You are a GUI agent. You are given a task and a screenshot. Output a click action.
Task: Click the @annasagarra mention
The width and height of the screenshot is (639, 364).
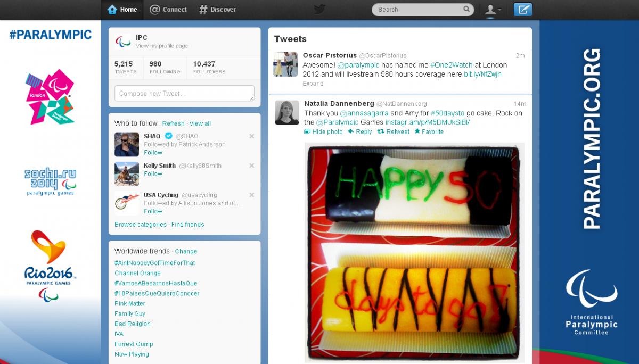tap(364, 113)
